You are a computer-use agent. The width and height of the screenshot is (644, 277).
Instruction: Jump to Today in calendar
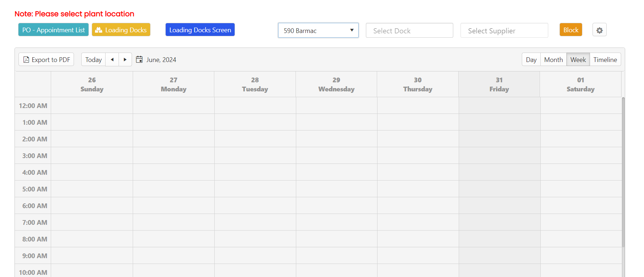94,59
